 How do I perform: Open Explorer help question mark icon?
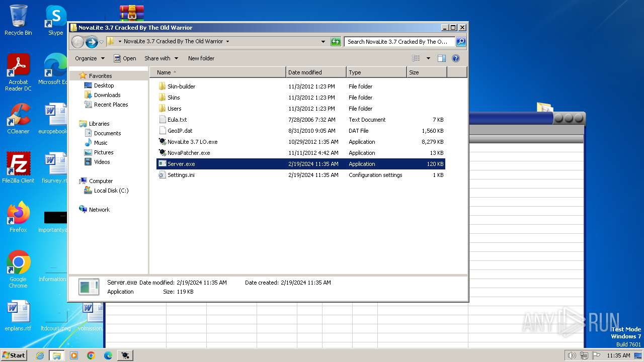tap(456, 58)
